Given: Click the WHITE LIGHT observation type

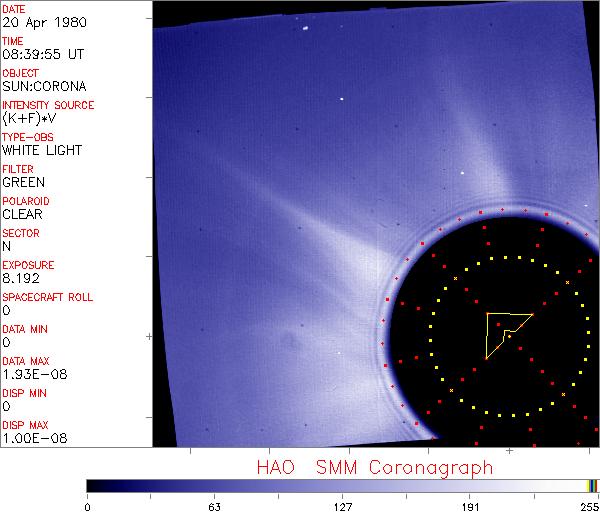Looking at the screenshot, I should tap(42, 151).
